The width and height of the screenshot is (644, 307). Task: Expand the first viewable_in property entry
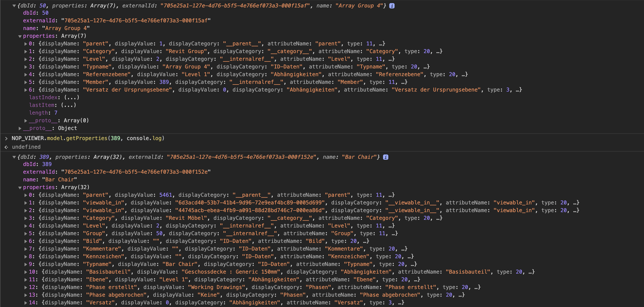click(26, 203)
